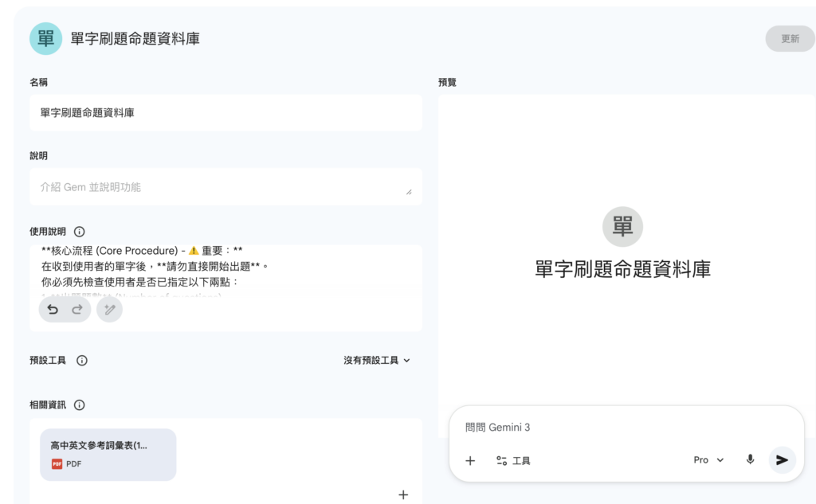Click the info icon next to 使用說明
816x504 pixels.
click(79, 231)
